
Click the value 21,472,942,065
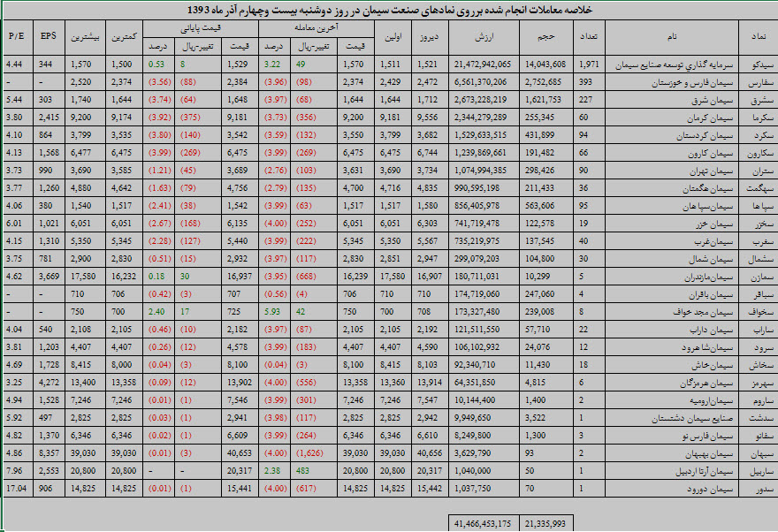483,65
